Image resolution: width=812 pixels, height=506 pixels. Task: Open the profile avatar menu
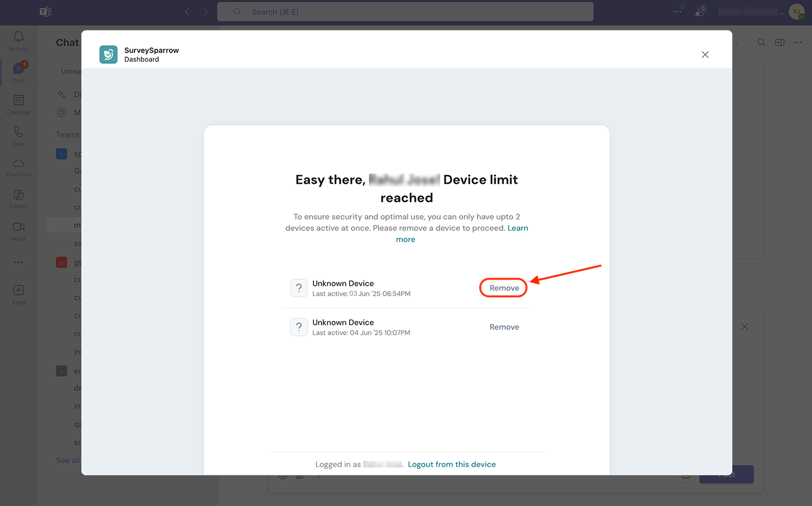pyautogui.click(x=796, y=12)
